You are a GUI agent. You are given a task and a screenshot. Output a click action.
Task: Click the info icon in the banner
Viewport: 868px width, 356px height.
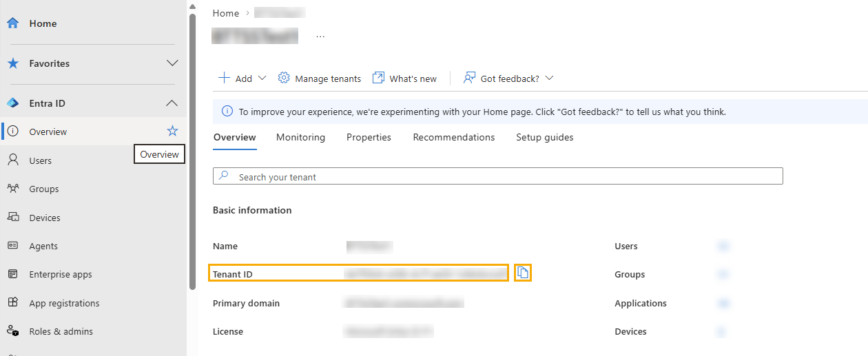227,112
